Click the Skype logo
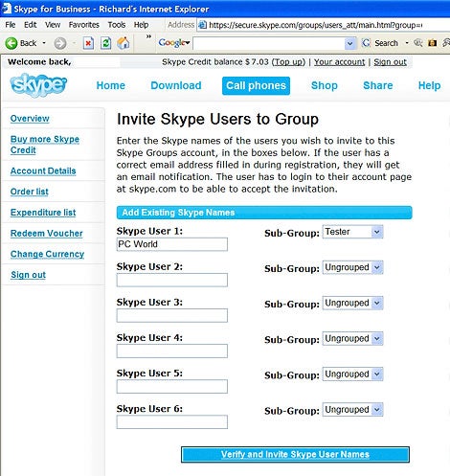 [x=38, y=85]
